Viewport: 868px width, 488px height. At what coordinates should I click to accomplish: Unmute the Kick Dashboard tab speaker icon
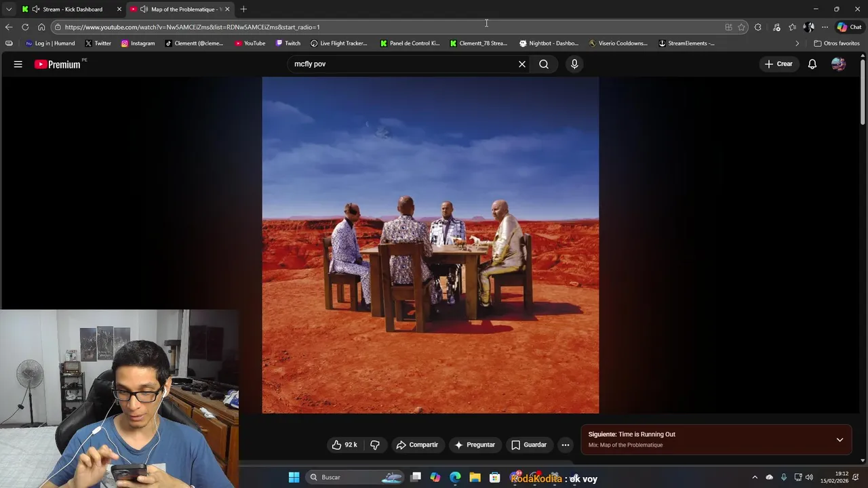pyautogui.click(x=35, y=9)
